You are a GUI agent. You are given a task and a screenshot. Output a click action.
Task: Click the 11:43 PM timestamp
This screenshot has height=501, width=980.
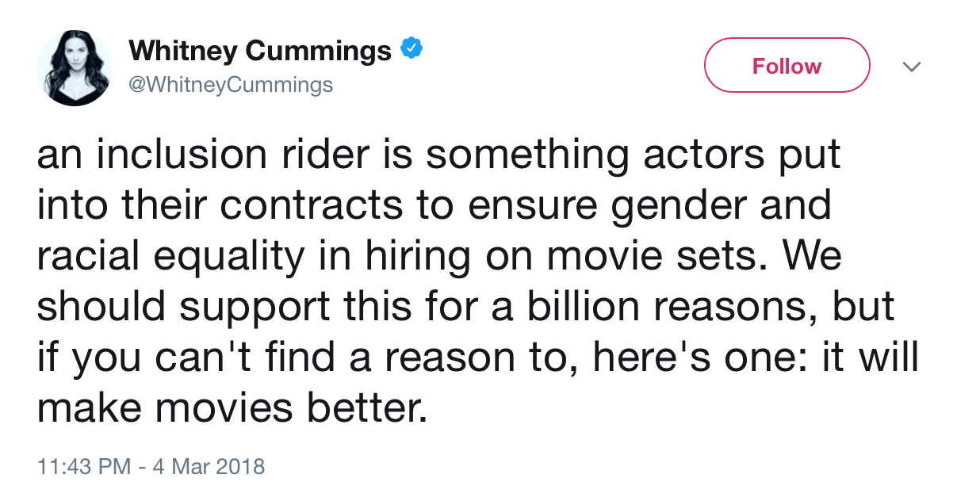[83, 466]
